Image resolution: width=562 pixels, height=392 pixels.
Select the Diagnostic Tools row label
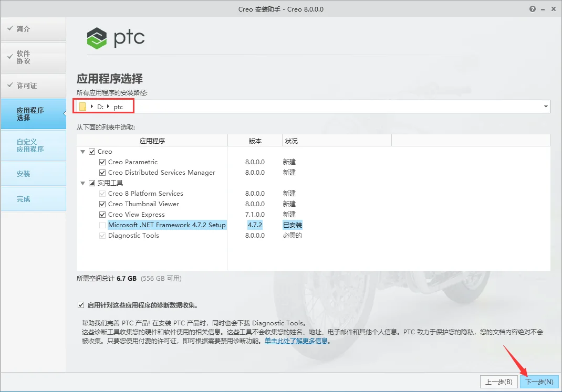point(133,236)
